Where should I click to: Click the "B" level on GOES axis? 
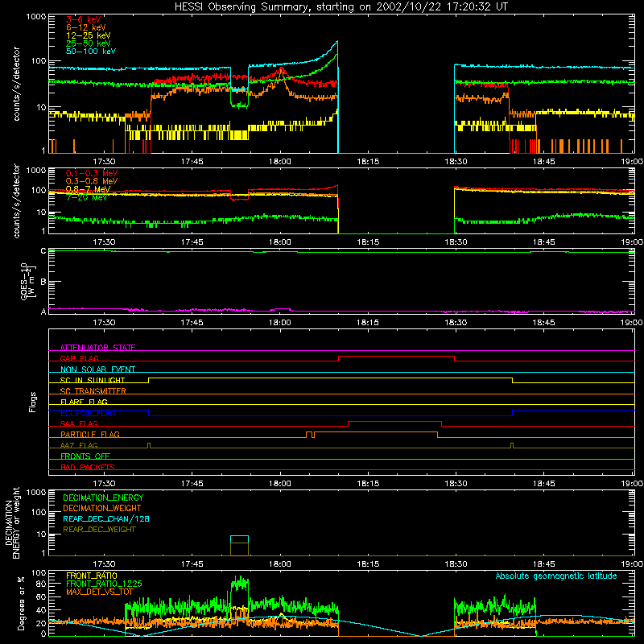click(x=43, y=282)
